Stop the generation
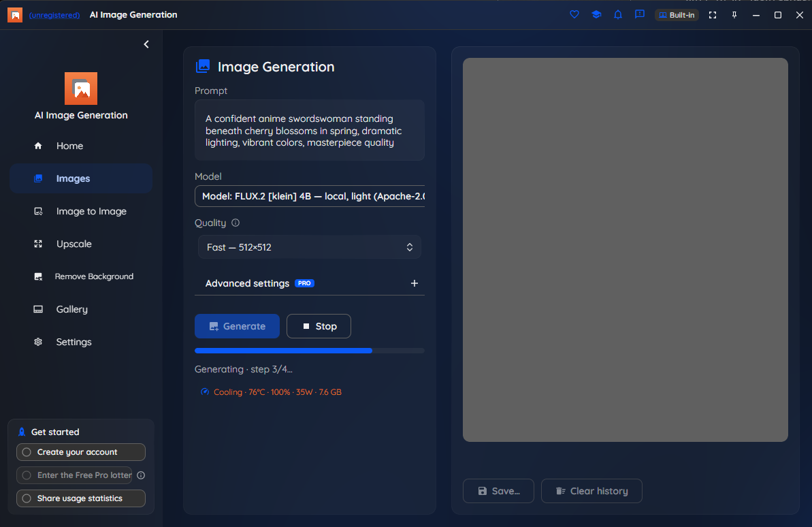 pos(319,326)
